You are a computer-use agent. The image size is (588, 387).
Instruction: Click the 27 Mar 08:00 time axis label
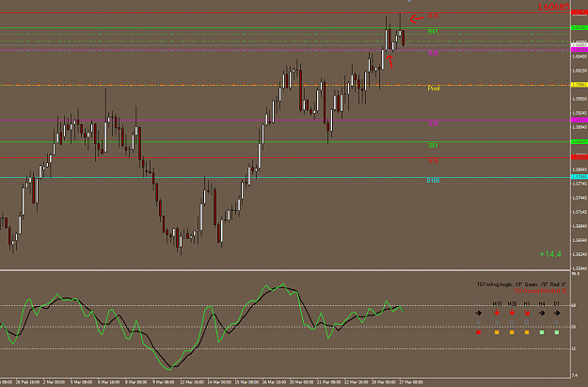point(411,382)
